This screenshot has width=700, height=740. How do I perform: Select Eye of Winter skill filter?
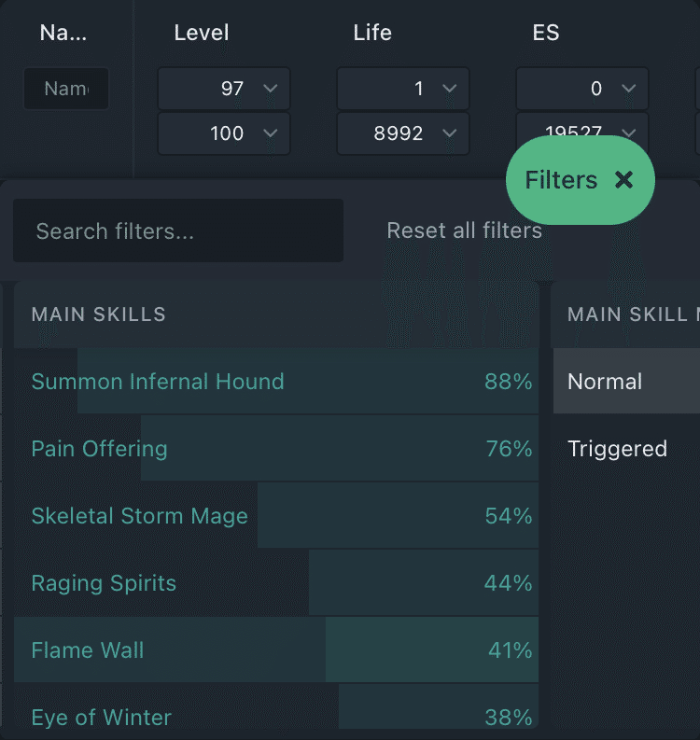click(x=102, y=718)
